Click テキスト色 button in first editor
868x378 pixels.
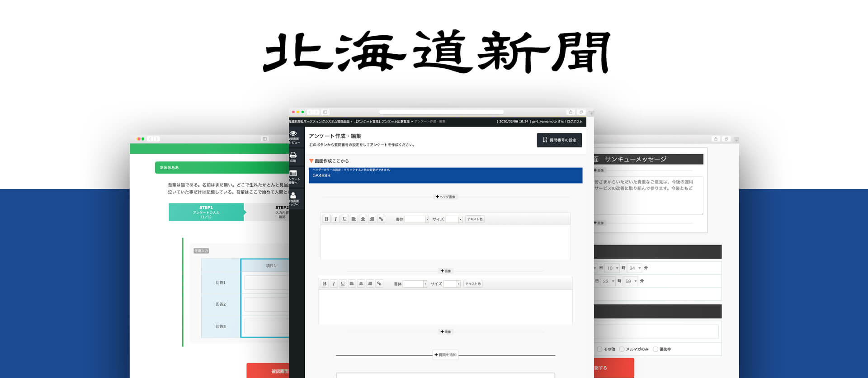(475, 219)
